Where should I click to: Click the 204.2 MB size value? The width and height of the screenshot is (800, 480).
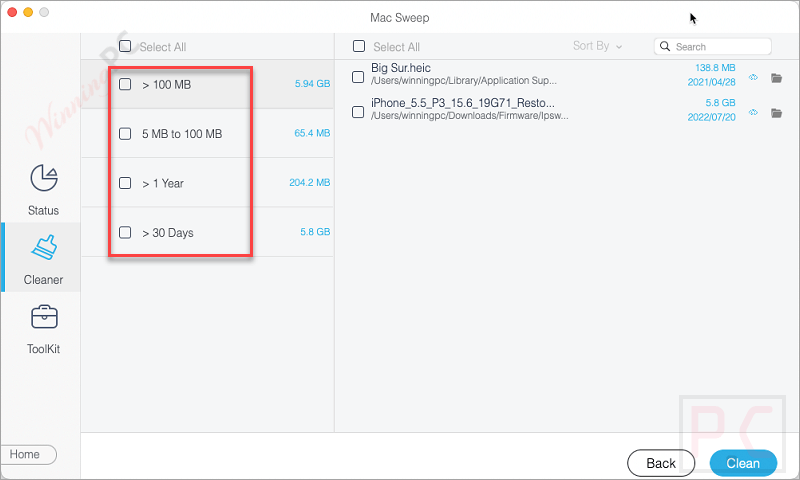point(310,183)
